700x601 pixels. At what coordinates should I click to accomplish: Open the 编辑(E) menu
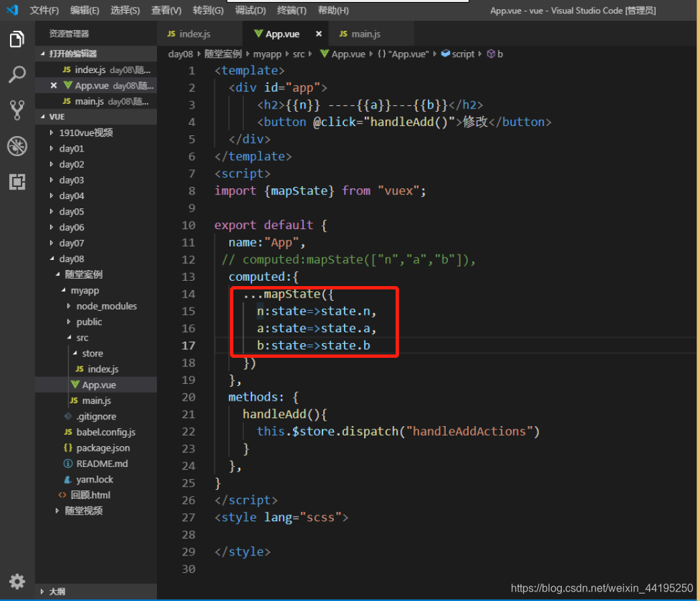coord(85,10)
